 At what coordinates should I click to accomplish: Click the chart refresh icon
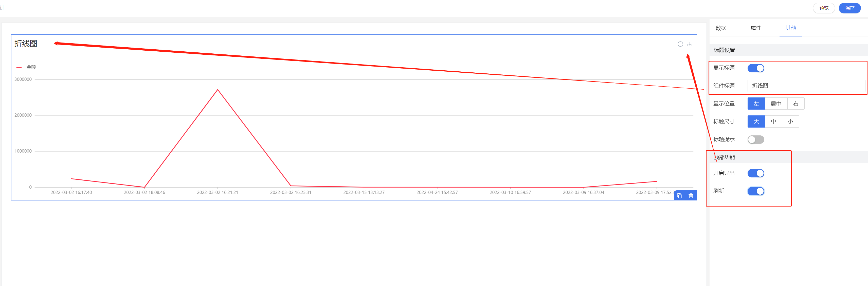(x=680, y=44)
